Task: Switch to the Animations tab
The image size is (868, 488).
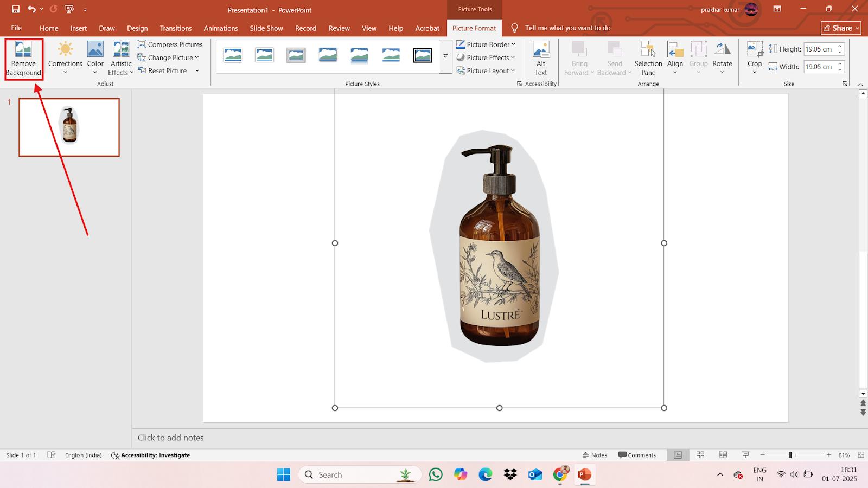Action: tap(221, 28)
